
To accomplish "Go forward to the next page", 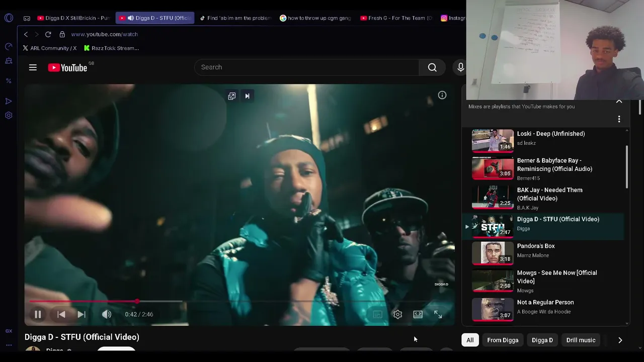I will (x=36, y=34).
